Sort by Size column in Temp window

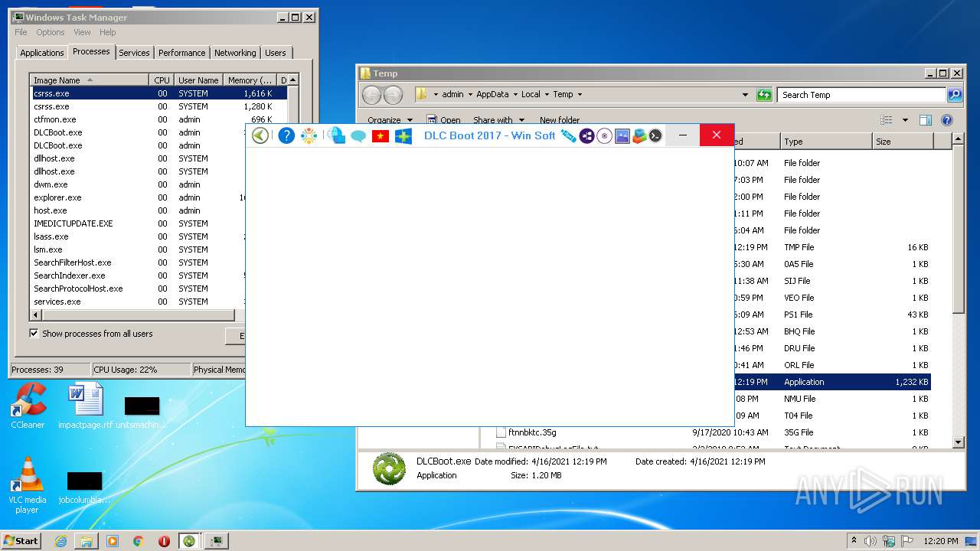[902, 142]
